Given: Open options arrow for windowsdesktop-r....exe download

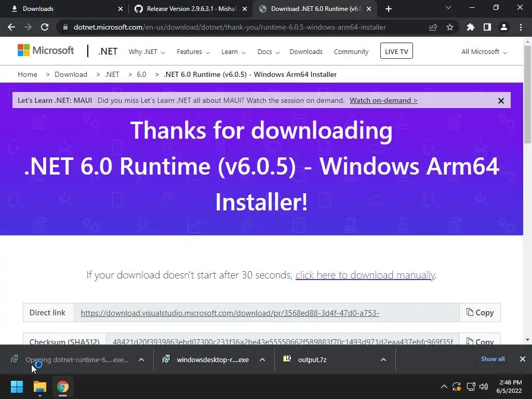Looking at the screenshot, I should 262,360.
